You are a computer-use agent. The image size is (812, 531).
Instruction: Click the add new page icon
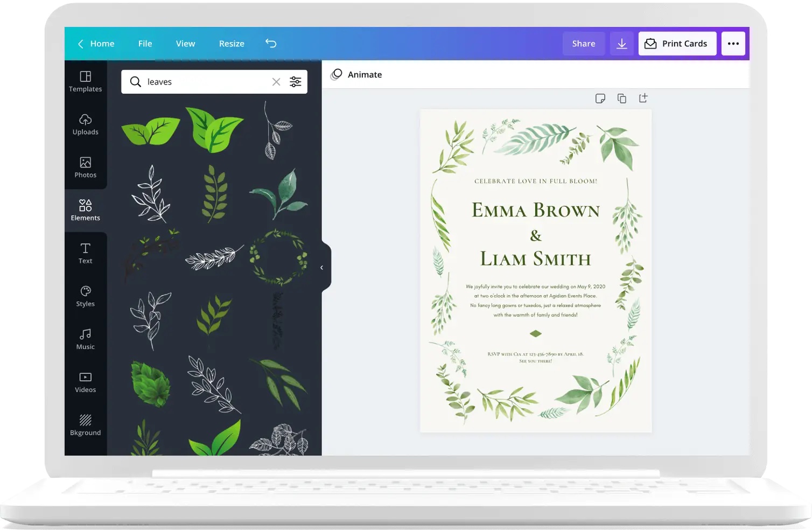[x=643, y=98]
